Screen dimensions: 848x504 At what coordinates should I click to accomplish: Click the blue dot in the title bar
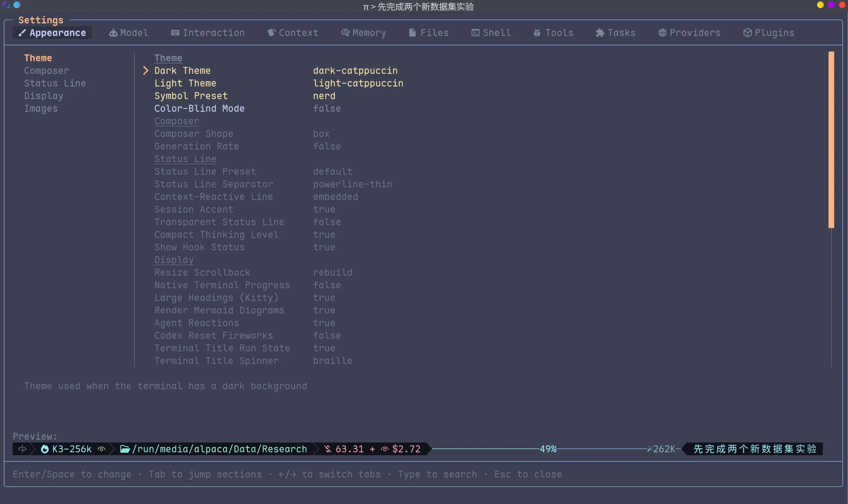point(17,5)
